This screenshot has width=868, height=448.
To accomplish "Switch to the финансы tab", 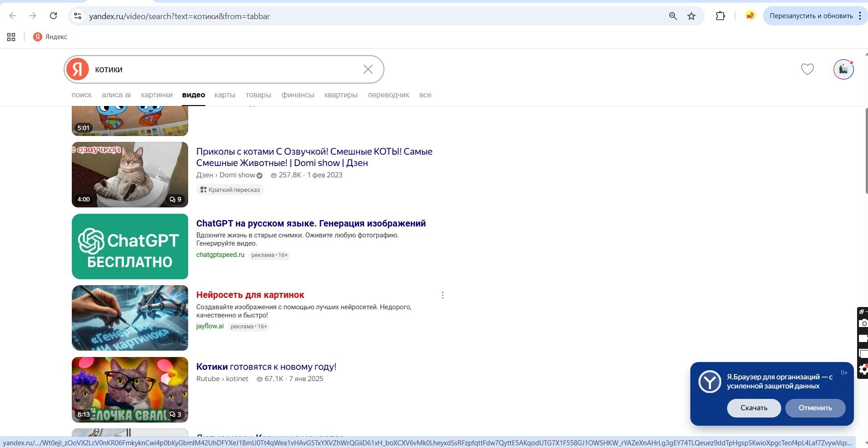I will (x=298, y=95).
